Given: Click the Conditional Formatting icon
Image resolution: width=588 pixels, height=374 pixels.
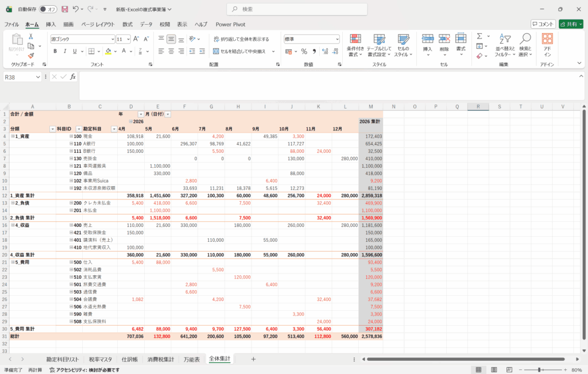Looking at the screenshot, I should 356,44.
